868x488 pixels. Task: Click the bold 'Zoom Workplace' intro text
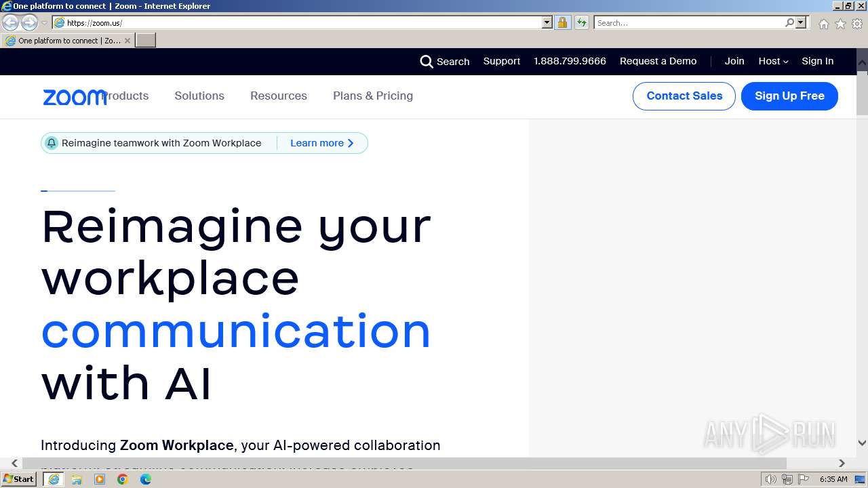click(176, 445)
